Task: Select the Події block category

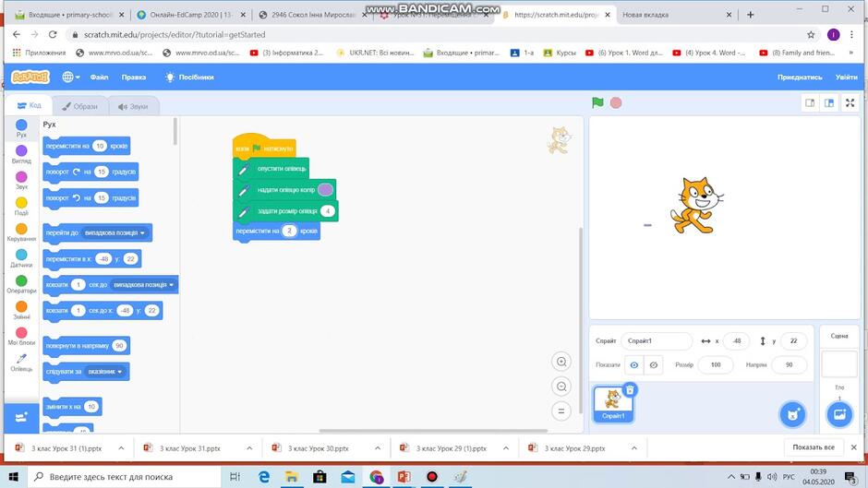Action: (x=21, y=207)
